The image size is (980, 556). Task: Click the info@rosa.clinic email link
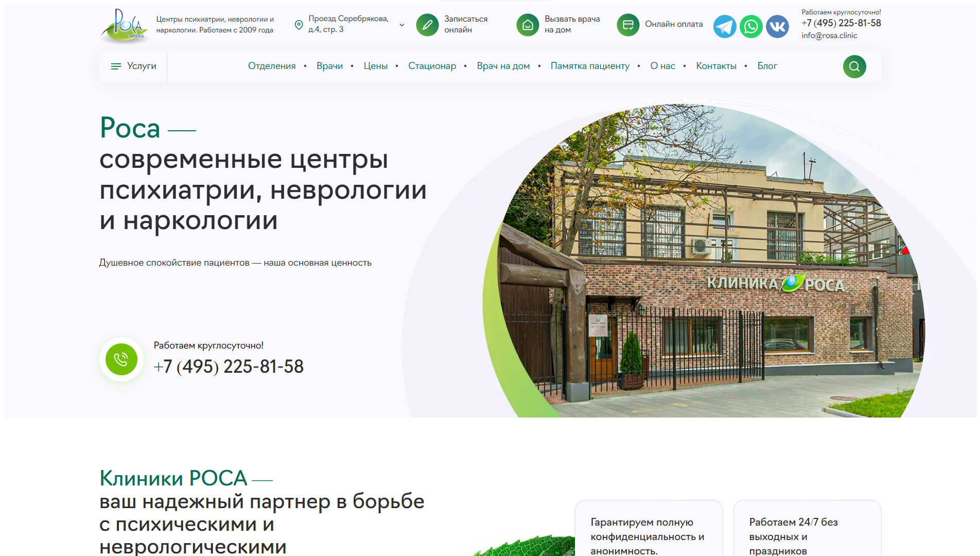(829, 36)
